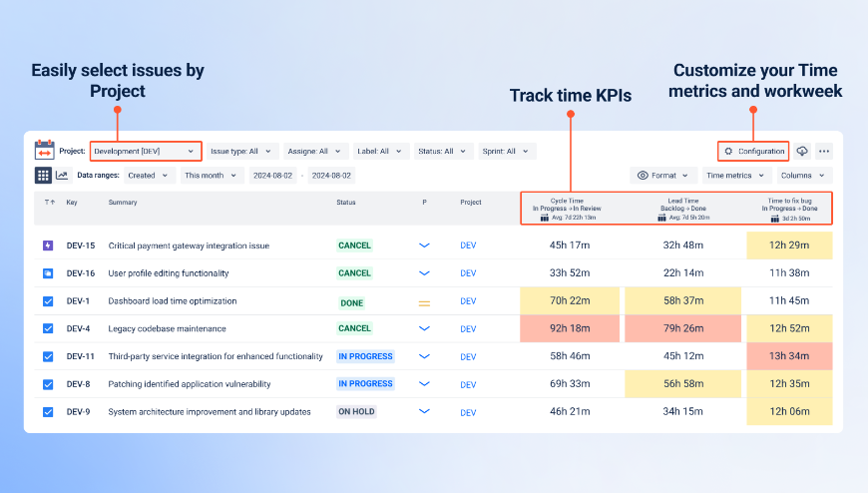Click calendar icon under Time to fix bug
The image size is (868, 493).
point(774,219)
